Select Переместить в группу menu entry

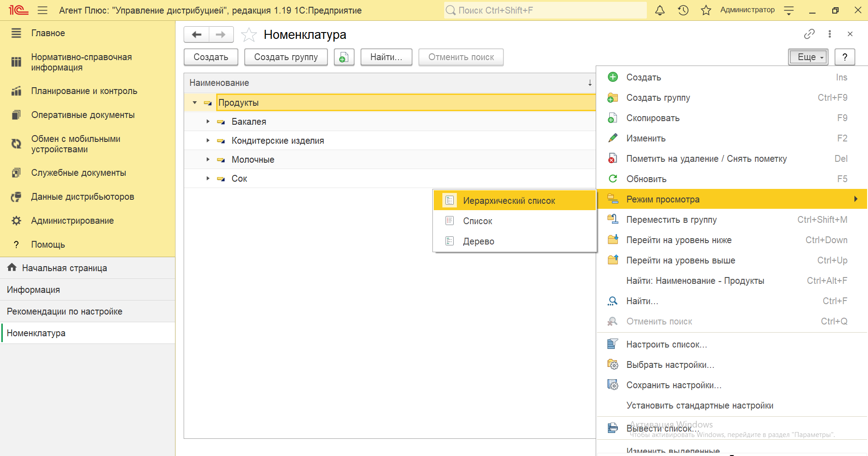click(732, 220)
